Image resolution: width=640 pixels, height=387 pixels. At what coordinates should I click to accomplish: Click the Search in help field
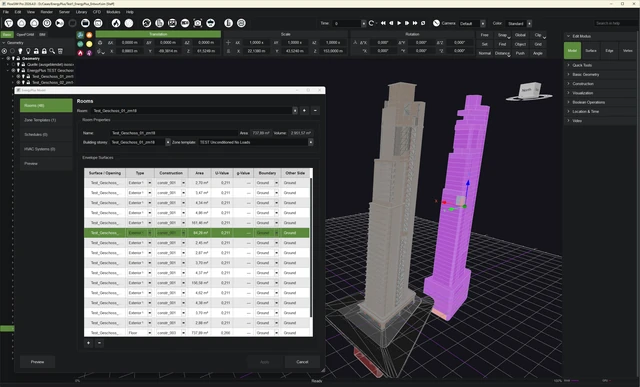613,23
